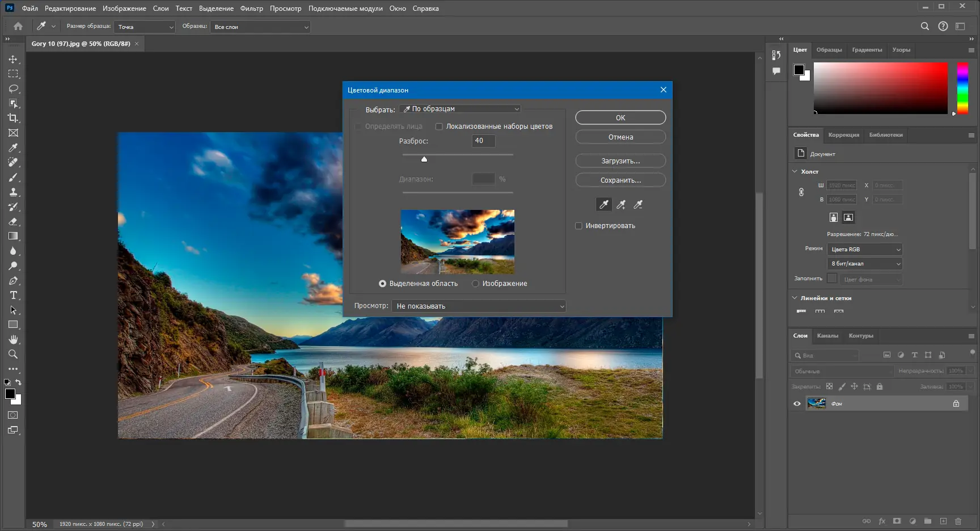Select the Horizontal Type tool

click(x=13, y=296)
